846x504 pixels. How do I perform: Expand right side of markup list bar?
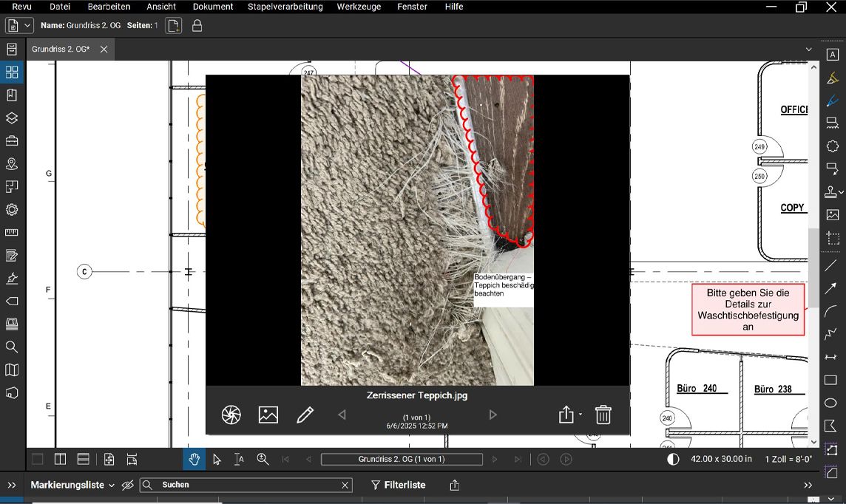coord(808,485)
